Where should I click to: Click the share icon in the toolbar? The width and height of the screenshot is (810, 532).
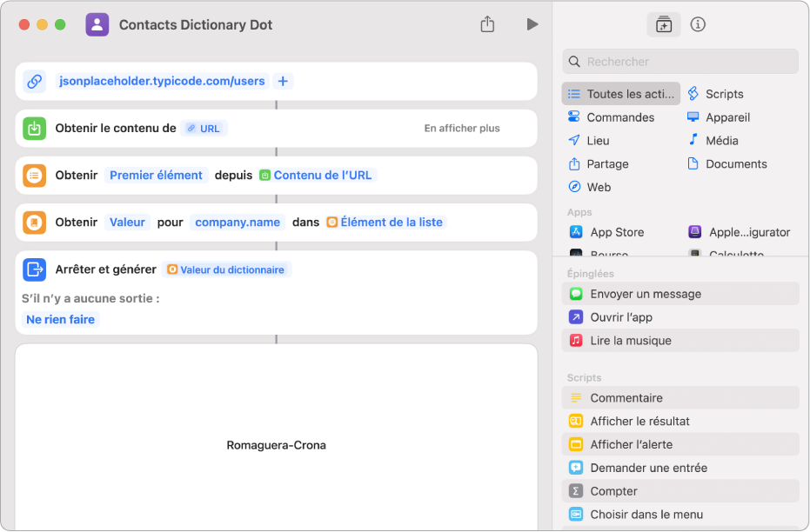[x=487, y=24]
